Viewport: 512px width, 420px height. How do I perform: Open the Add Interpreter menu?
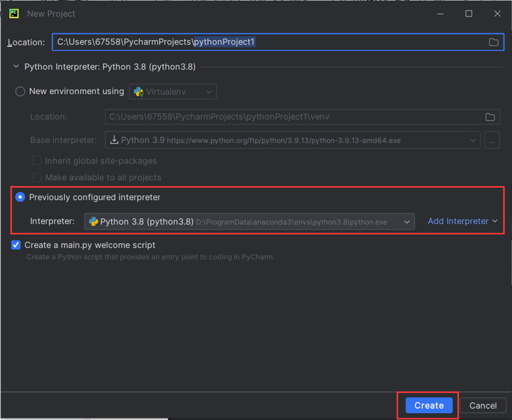pos(462,222)
